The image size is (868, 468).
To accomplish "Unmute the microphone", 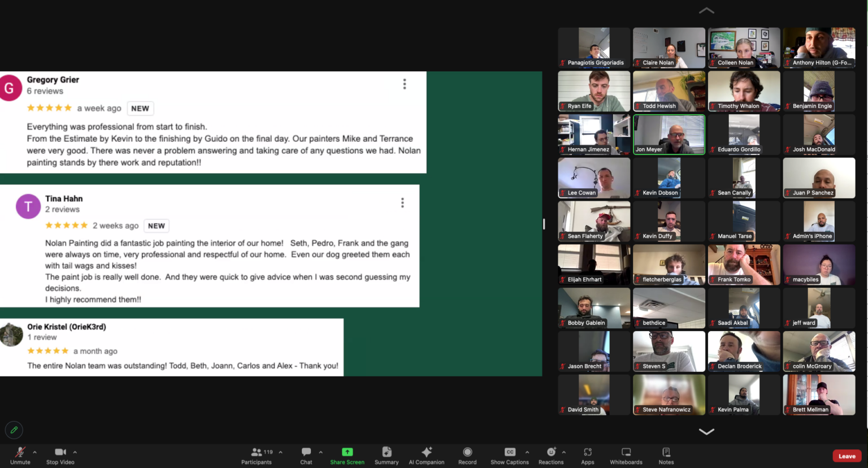I will click(20, 456).
